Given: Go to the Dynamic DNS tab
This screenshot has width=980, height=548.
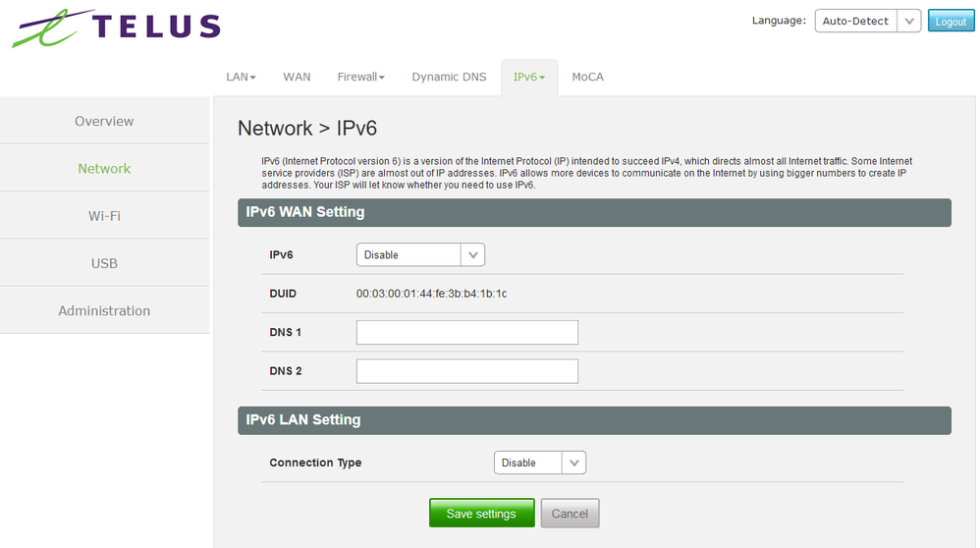Looking at the screenshot, I should pyautogui.click(x=449, y=77).
